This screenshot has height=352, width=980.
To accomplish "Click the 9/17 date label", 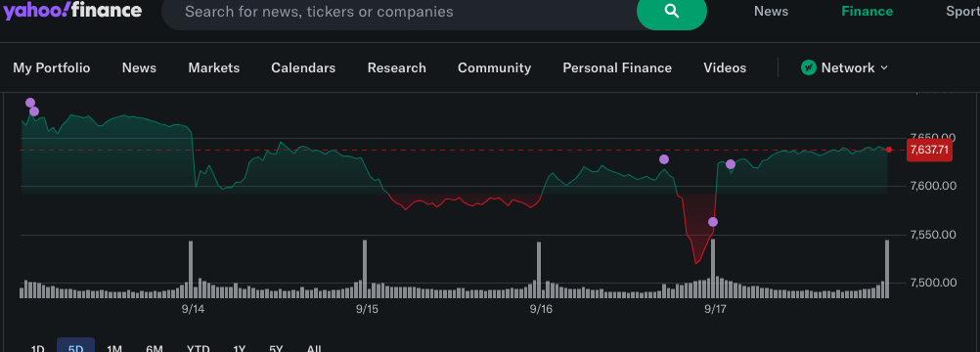I will [x=715, y=309].
